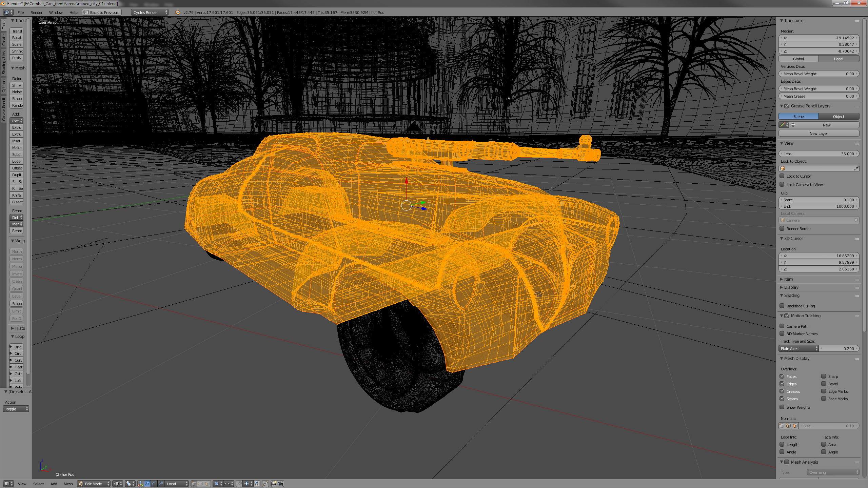868x488 pixels.
Task: Click the Bisect tool button
Action: coord(17,202)
